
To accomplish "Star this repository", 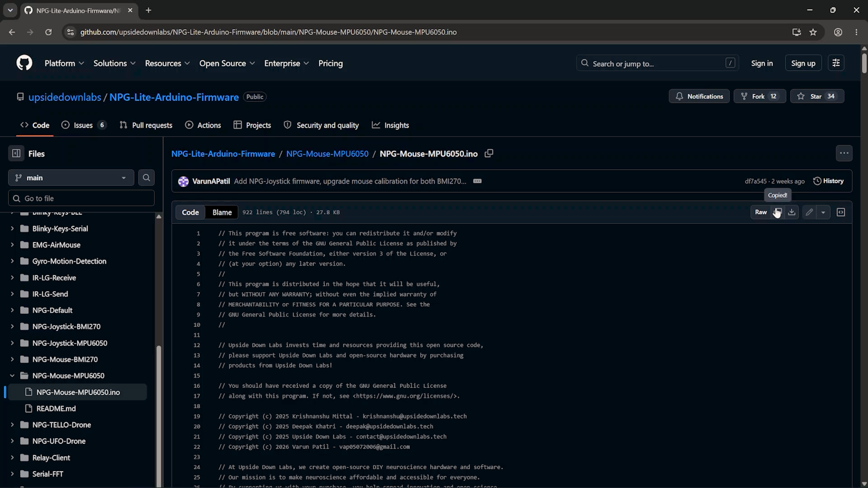I will point(817,96).
